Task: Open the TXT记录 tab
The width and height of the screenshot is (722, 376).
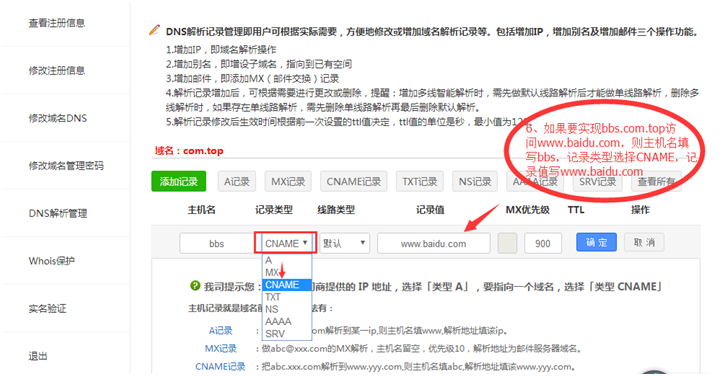Action: [x=419, y=181]
